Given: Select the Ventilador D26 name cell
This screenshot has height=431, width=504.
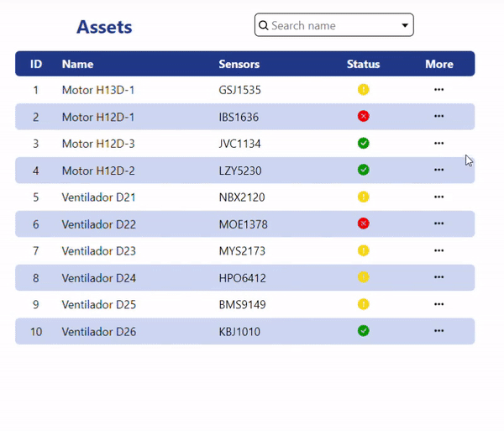Looking at the screenshot, I should click(x=98, y=332).
